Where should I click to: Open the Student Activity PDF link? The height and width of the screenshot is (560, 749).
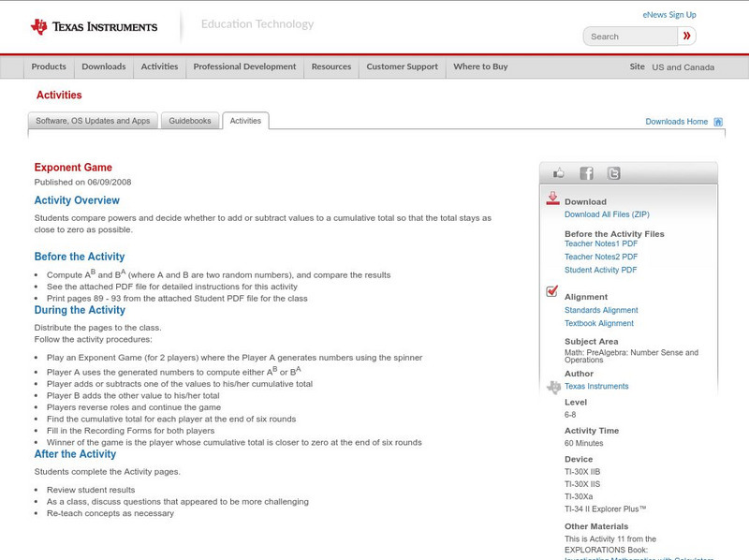click(x=600, y=270)
